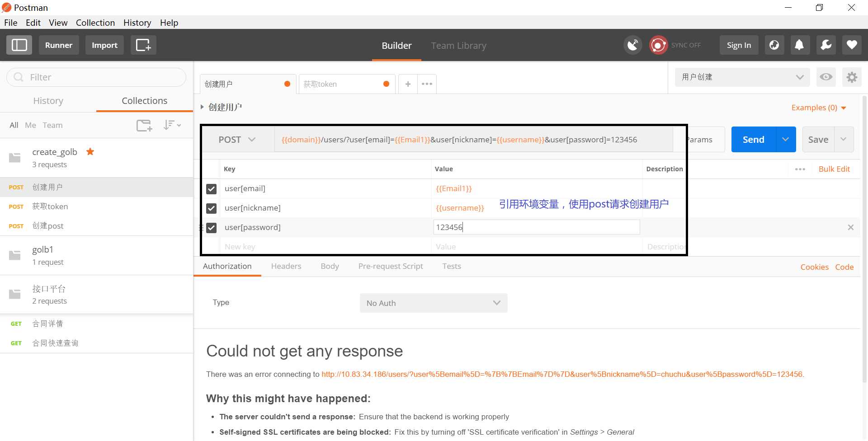Click the star on create_golb collection
The image size is (868, 441).
90,152
